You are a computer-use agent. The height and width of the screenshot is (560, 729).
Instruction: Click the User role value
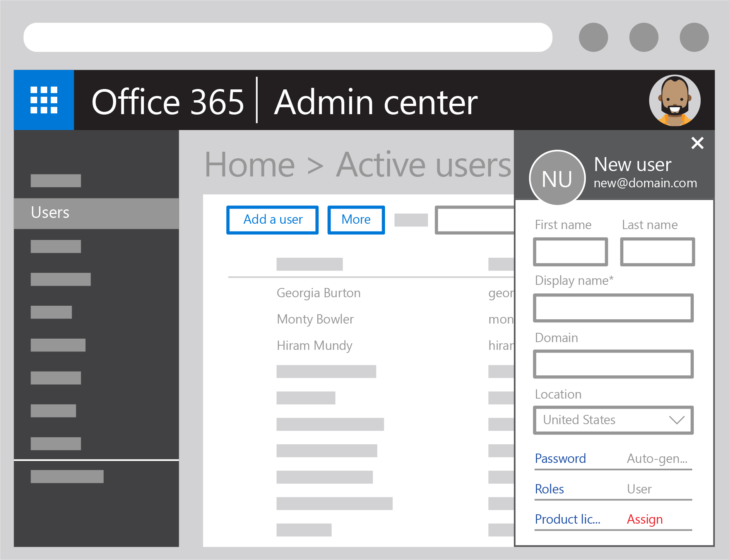(639, 489)
